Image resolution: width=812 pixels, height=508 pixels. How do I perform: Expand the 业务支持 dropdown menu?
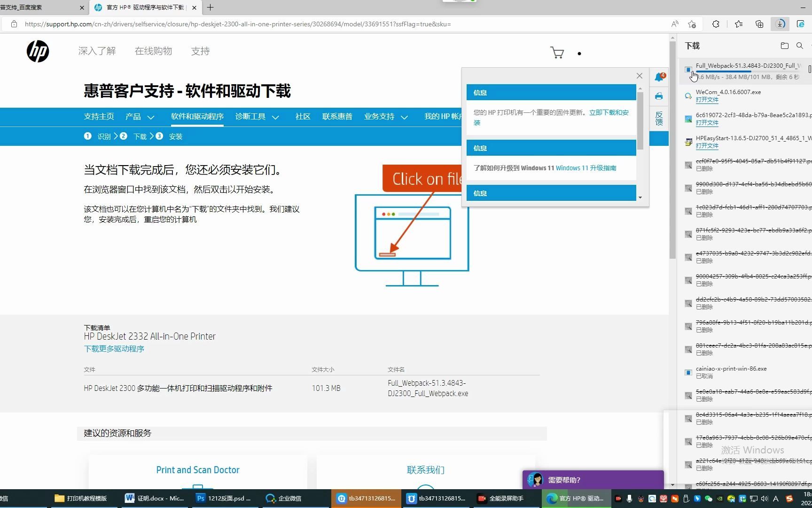pos(386,117)
